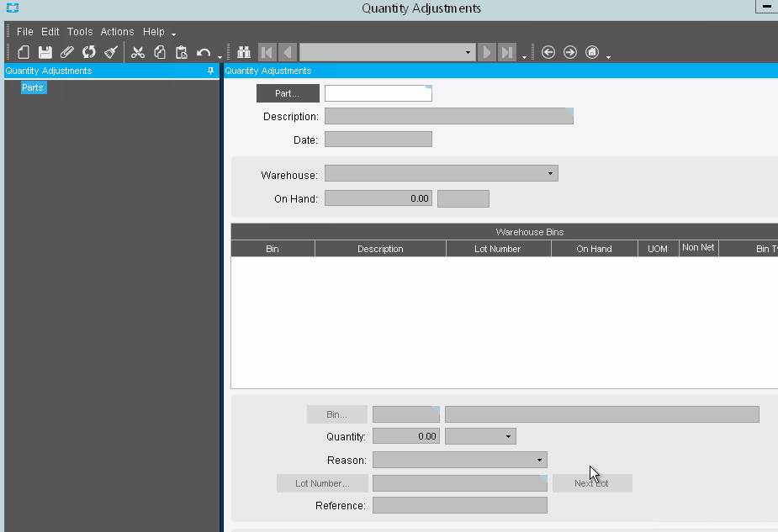778x532 pixels.
Task: Click the binoculars Search icon
Action: point(244,52)
